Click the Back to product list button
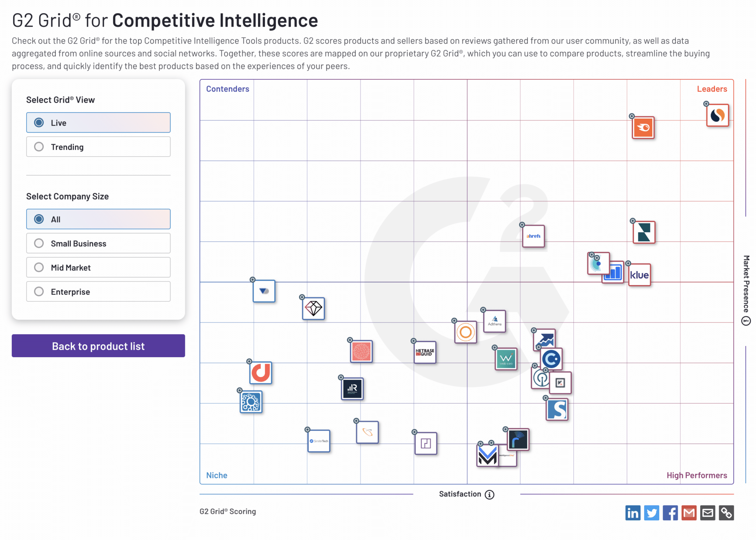Image resolution: width=756 pixels, height=540 pixels. coord(98,346)
